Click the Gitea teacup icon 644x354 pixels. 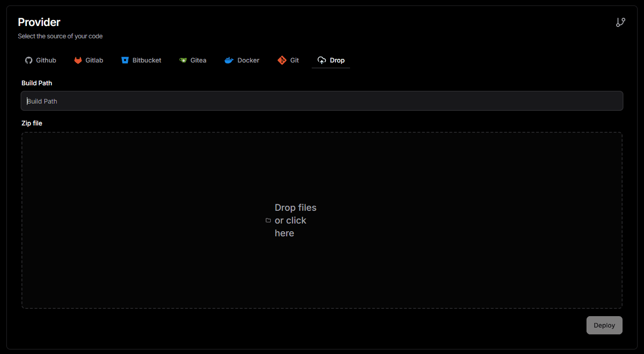183,60
